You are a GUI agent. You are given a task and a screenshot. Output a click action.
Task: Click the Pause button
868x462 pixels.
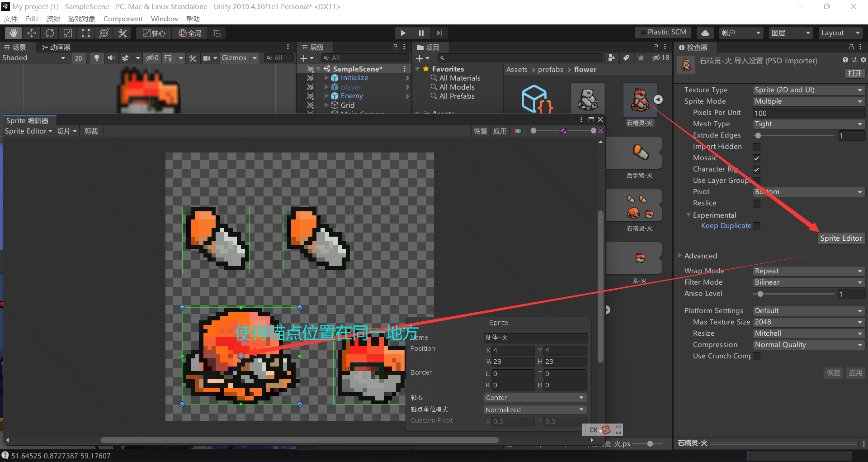pyautogui.click(x=421, y=33)
